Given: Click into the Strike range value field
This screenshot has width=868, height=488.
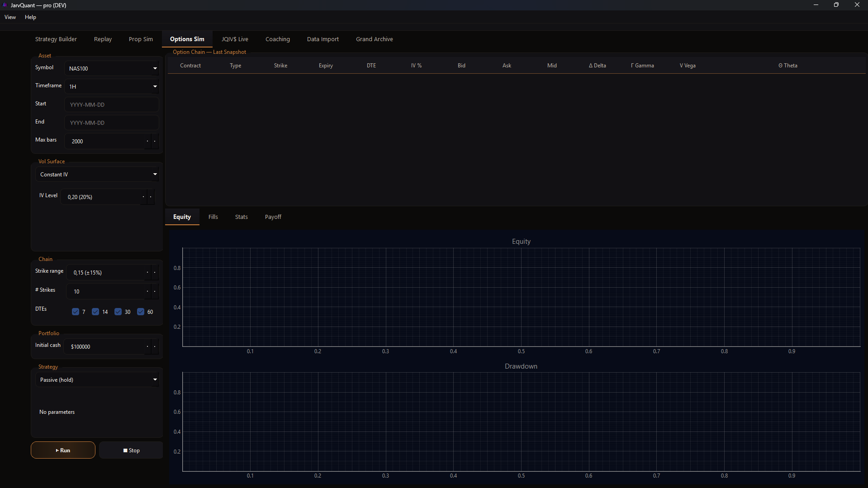Looking at the screenshot, I should [106, 273].
